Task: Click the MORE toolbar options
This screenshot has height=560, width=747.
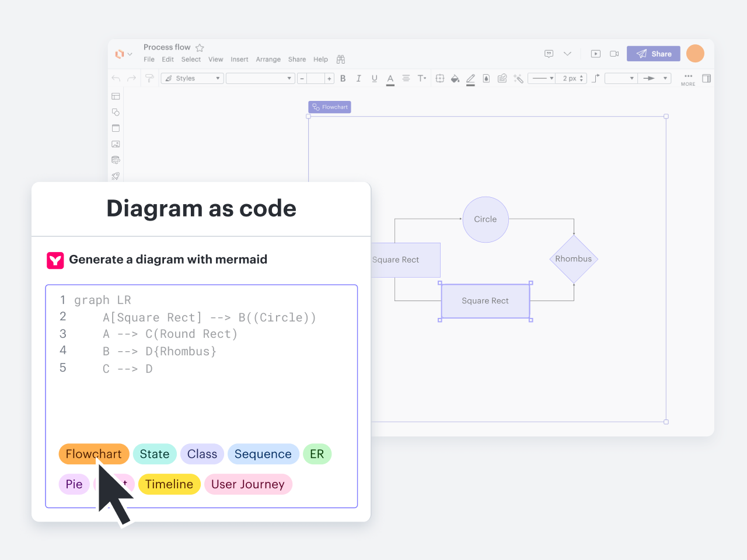Action: tap(688, 80)
